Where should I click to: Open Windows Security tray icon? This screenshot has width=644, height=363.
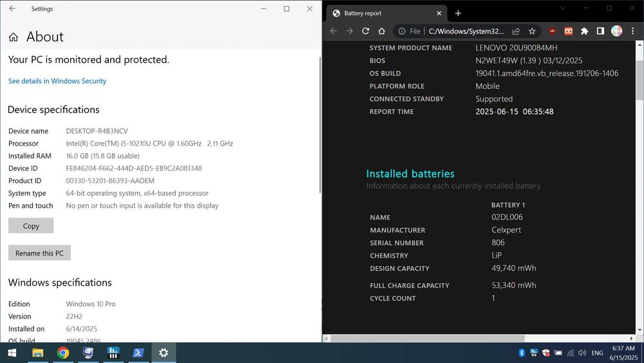click(546, 353)
